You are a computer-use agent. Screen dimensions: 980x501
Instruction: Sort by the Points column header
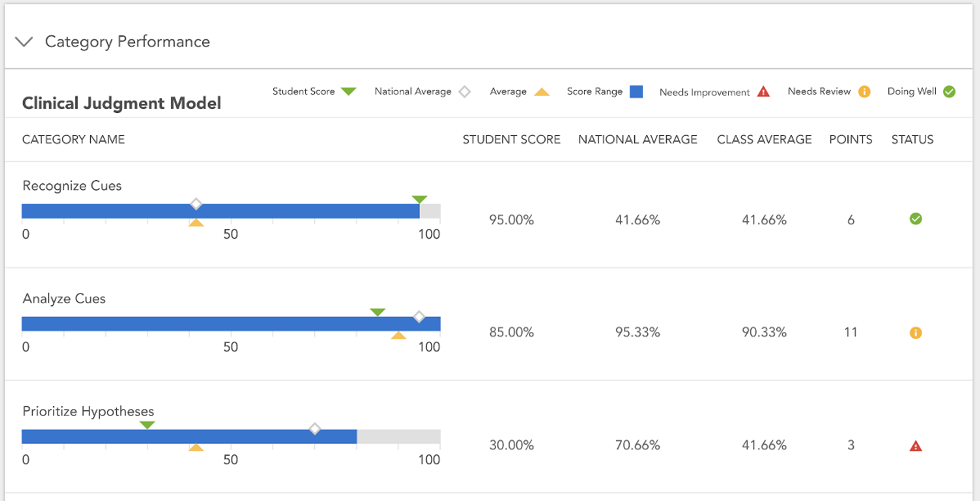(850, 139)
